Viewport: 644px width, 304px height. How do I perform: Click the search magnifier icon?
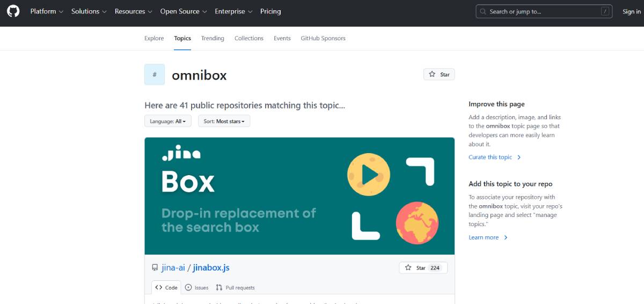483,12
